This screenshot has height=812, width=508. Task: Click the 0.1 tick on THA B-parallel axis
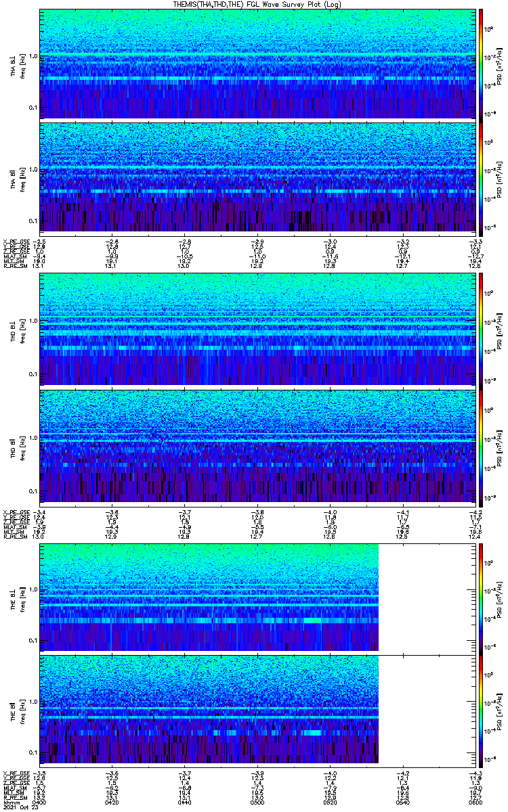point(33,221)
